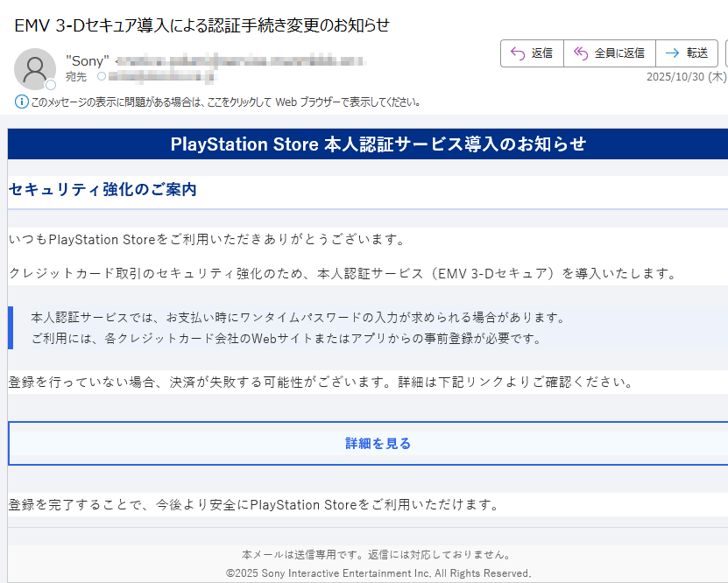This screenshot has width=728, height=583.
Task: Click the double-arrow Reply All icon
Action: pos(579,53)
